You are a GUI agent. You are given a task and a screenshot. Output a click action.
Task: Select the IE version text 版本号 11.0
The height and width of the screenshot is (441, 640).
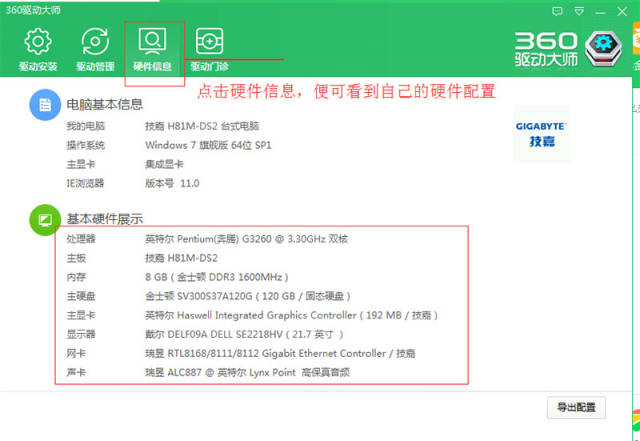[x=172, y=183]
